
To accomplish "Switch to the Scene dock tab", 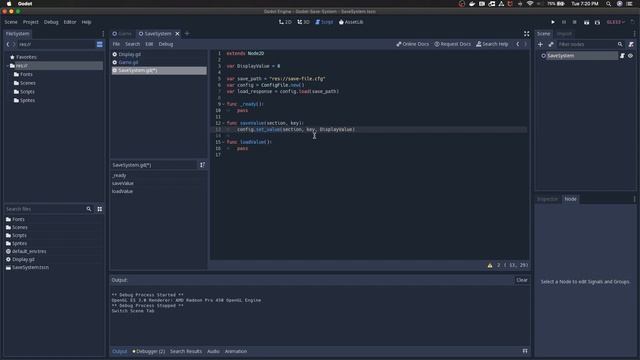I will pyautogui.click(x=543, y=33).
